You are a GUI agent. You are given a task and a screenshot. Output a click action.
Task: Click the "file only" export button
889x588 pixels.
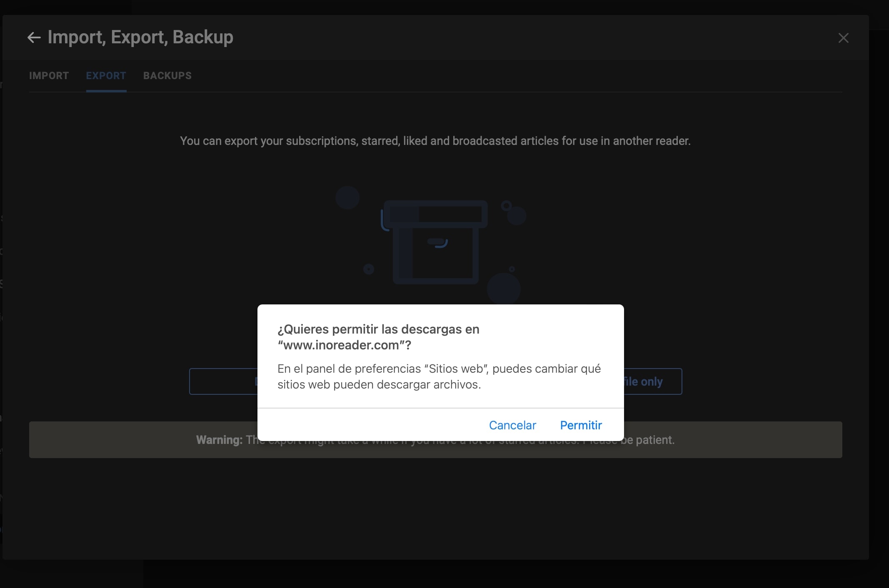[653, 381]
